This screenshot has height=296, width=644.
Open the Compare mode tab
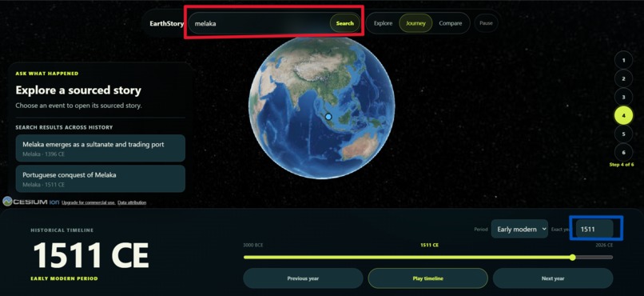tap(450, 23)
